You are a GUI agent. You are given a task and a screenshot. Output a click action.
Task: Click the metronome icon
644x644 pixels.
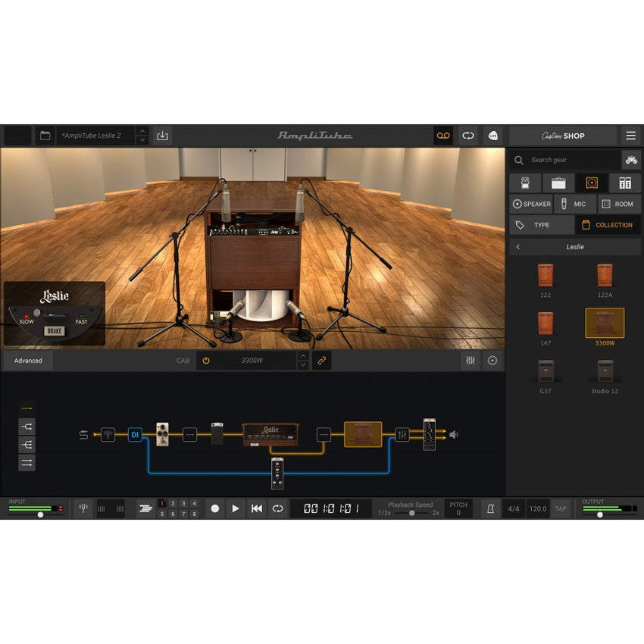click(490, 508)
